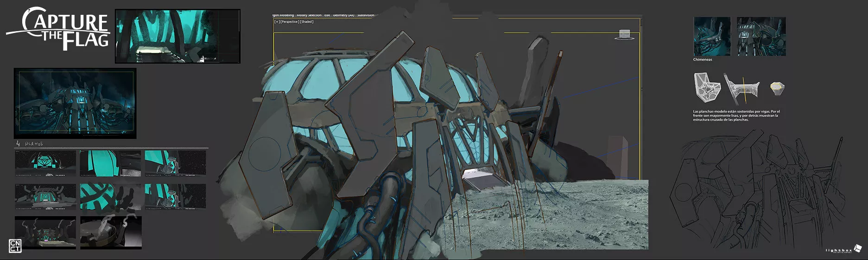Viewport: 868px width, 260px height.
Task: Open the Geometry (All) ribbon panel
Action: click(x=343, y=15)
